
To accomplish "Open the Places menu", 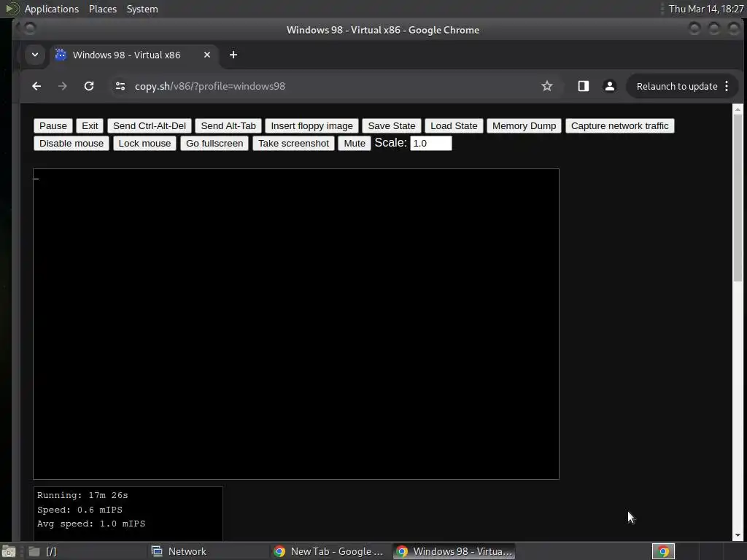I will pos(103,9).
